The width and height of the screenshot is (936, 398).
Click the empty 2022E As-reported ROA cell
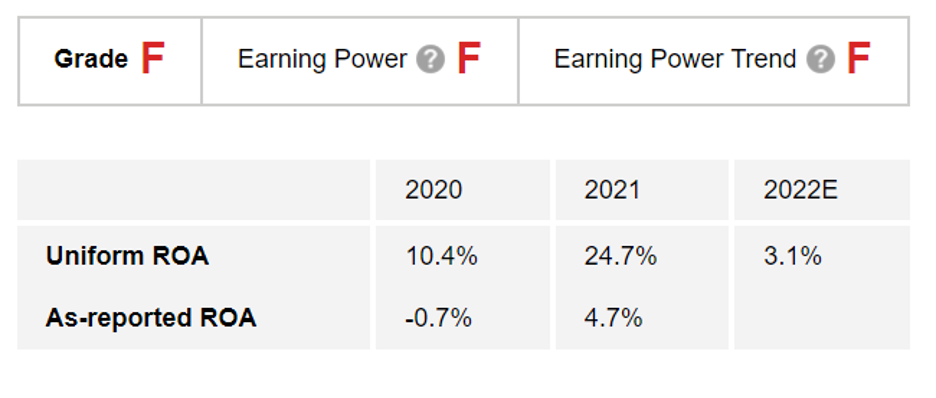pos(822,317)
